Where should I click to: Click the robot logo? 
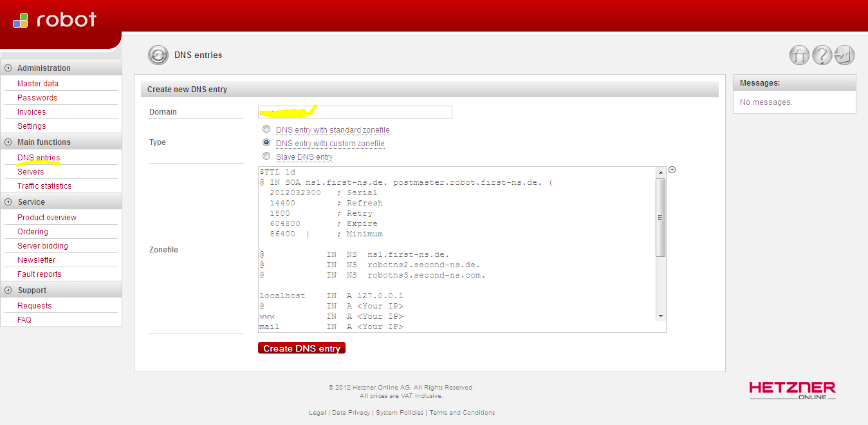(x=55, y=20)
